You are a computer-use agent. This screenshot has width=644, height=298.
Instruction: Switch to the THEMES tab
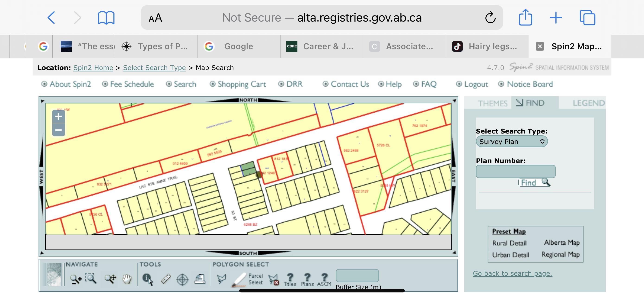point(492,103)
